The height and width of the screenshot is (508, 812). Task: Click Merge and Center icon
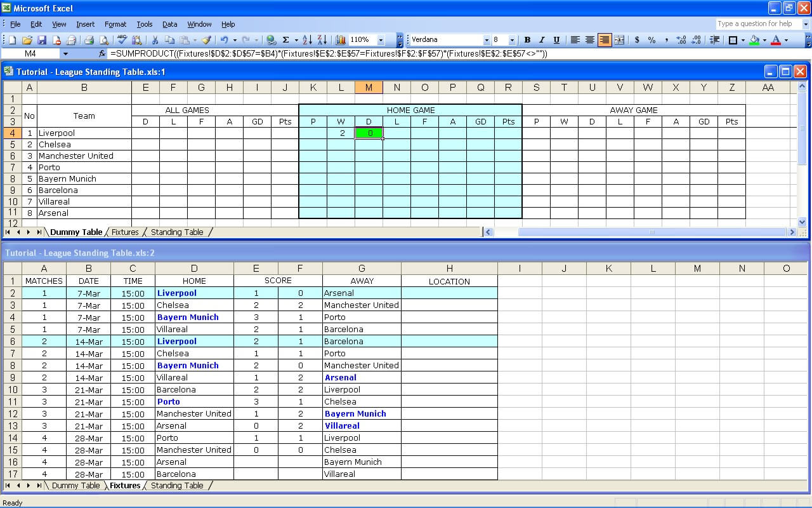[x=619, y=40]
